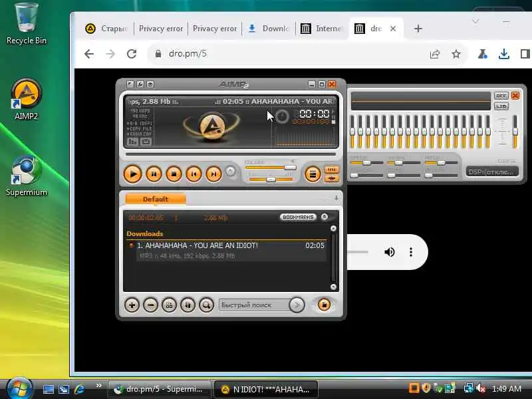Screen dimensions: 532x399
Task: Open browser downloads icon
Action: (504, 54)
